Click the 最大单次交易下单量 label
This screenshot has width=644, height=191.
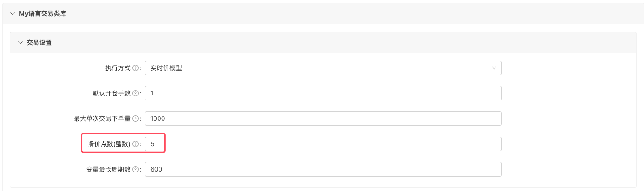(x=102, y=119)
